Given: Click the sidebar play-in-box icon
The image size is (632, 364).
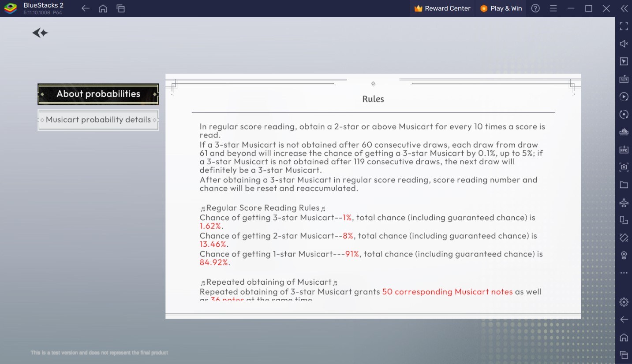Looking at the screenshot, I should 624,61.
